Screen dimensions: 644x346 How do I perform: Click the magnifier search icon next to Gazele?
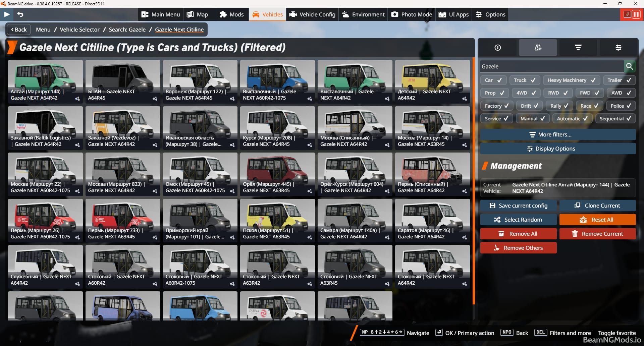pyautogui.click(x=630, y=66)
